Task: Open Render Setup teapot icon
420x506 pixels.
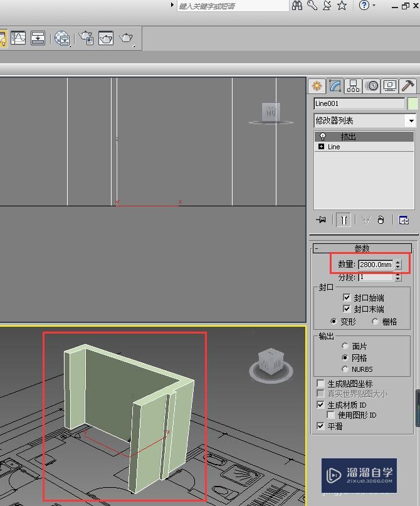Action: click(x=87, y=38)
